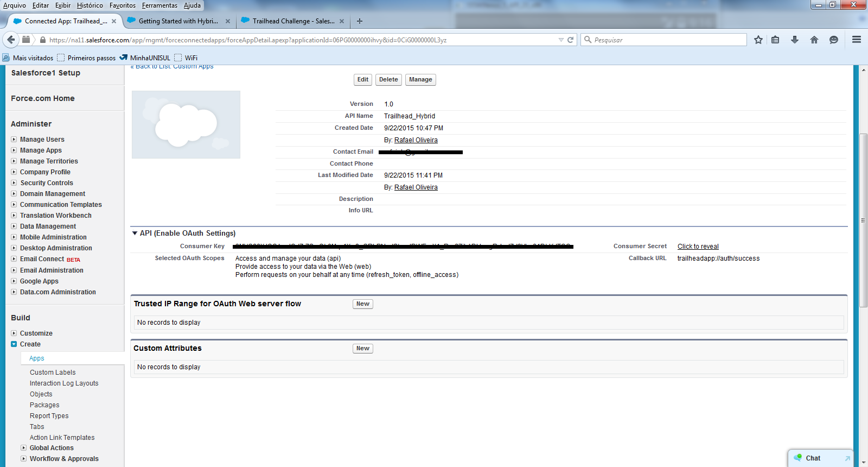Close the Trailhead Challenge tab

click(342, 21)
